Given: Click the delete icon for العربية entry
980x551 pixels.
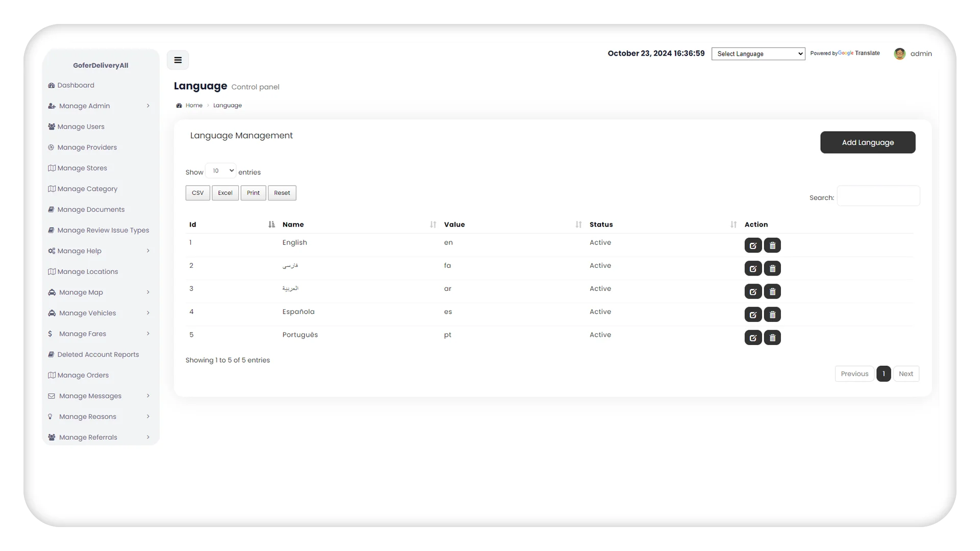Looking at the screenshot, I should click(x=772, y=291).
